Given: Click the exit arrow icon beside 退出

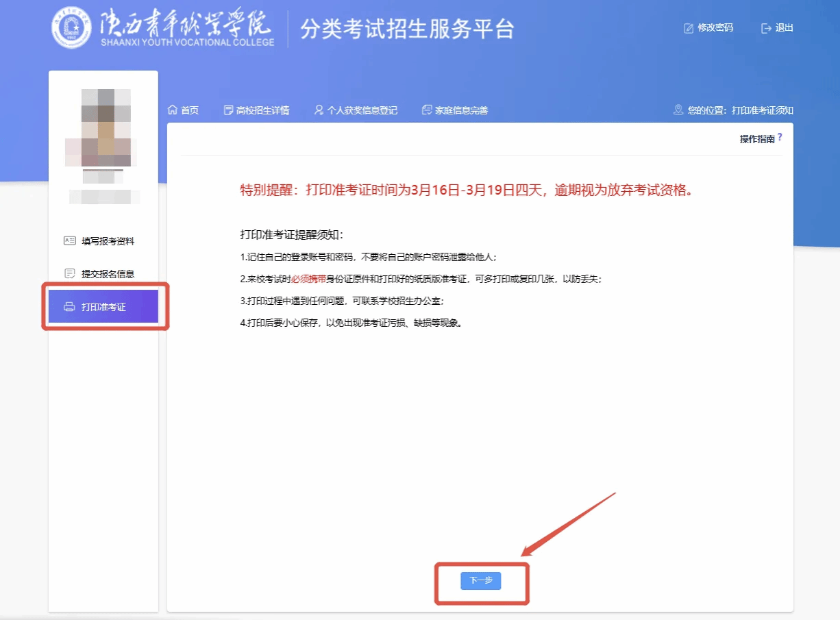Looking at the screenshot, I should tap(766, 28).
